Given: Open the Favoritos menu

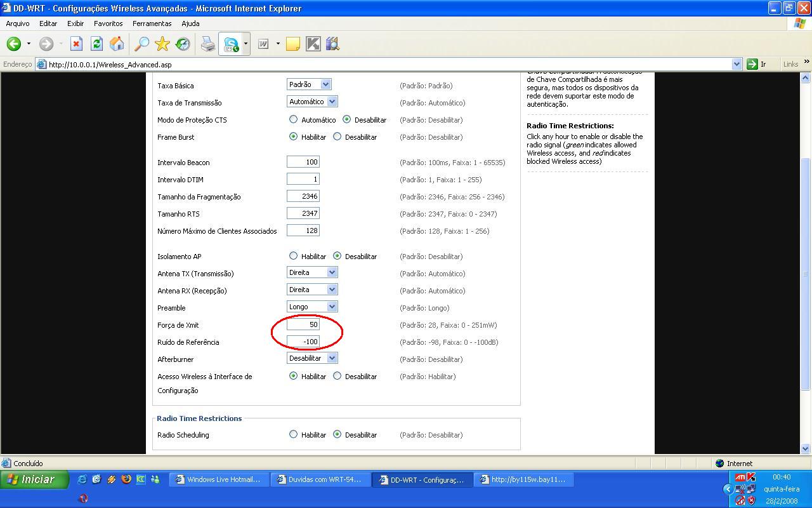Looking at the screenshot, I should 108,23.
